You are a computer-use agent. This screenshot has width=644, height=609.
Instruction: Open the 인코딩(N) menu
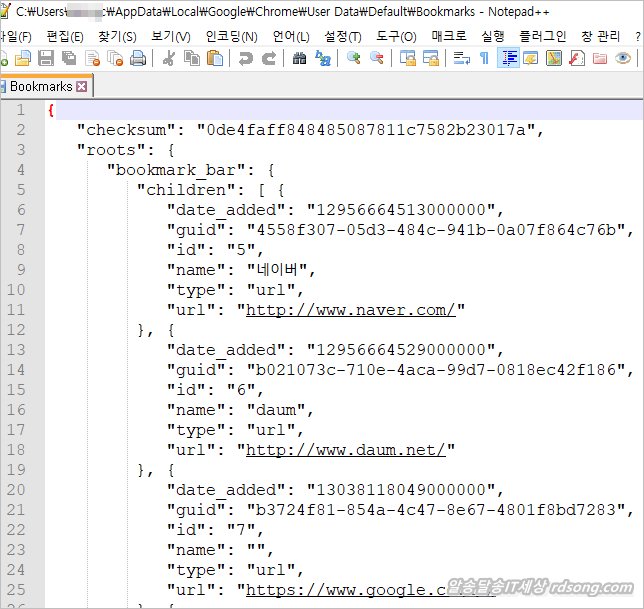pos(231,36)
